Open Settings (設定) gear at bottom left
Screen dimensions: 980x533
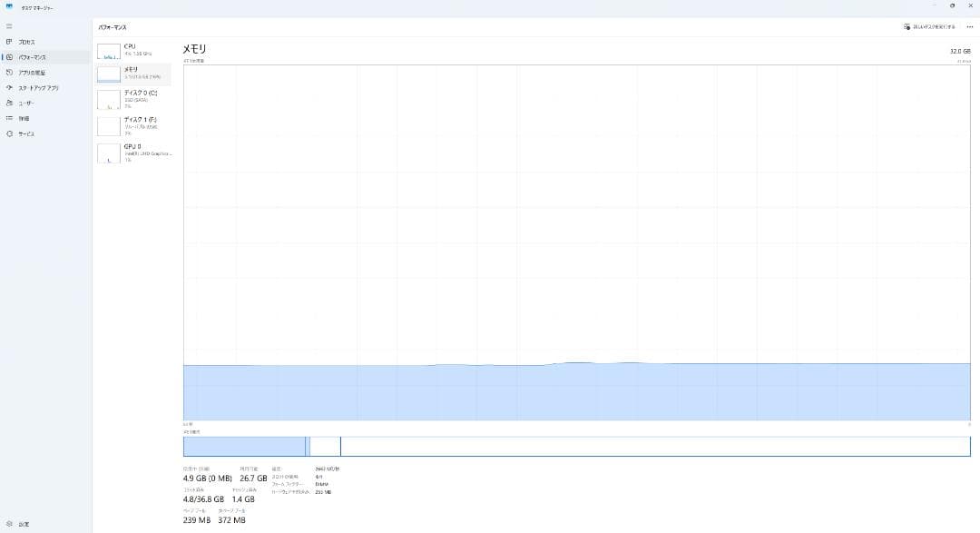click(9, 524)
